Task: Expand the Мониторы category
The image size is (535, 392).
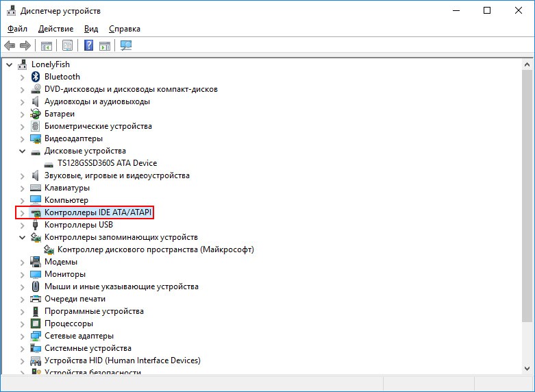Action: 22,275
